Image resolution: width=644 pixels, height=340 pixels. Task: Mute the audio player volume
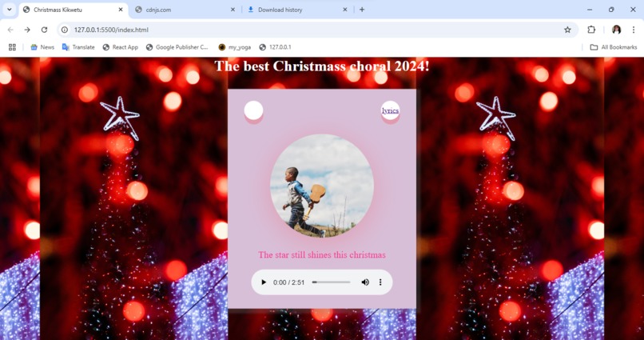[365, 282]
